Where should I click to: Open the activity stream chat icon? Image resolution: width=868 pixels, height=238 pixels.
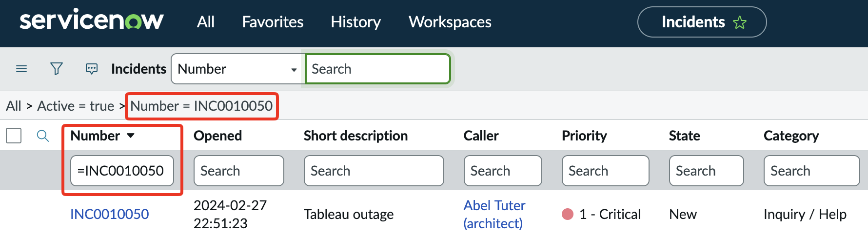(91, 69)
